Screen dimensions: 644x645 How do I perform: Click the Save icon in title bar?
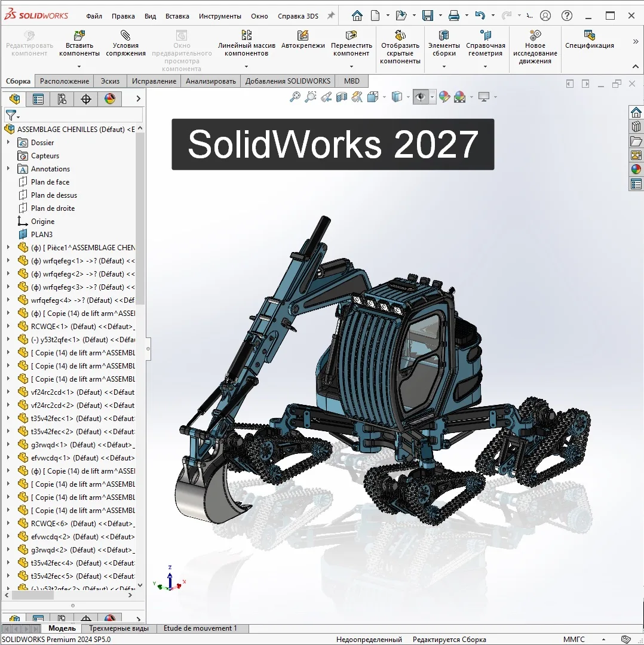pos(428,16)
